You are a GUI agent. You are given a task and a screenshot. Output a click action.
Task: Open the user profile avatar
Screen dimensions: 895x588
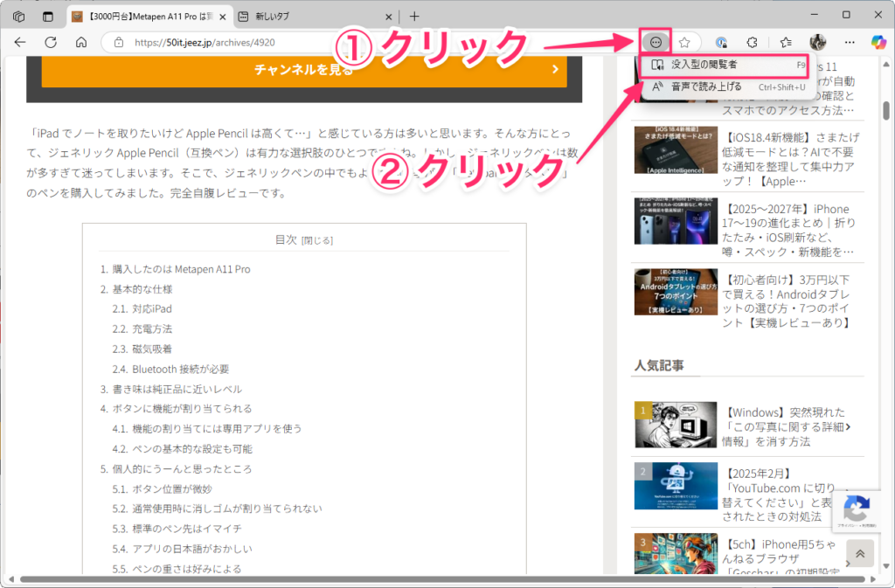(x=818, y=42)
